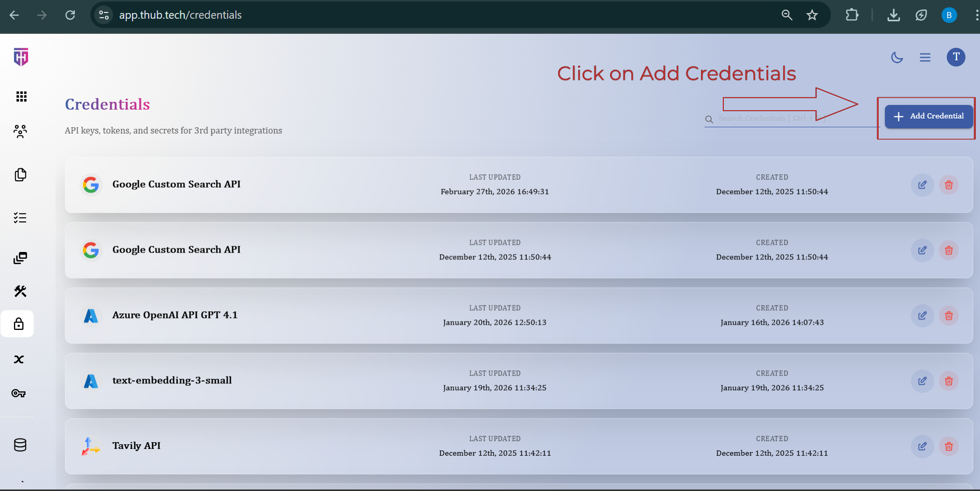
Task: Delete the first Google Custom Search API credential
Action: coord(948,185)
